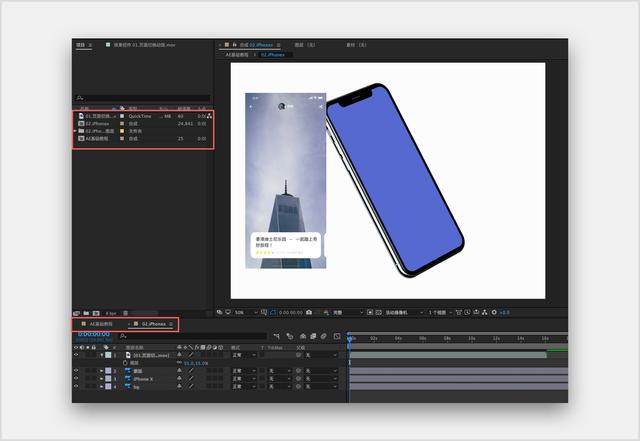
Task: Toggle the mask and shape path visibility icon
Action: coord(273,312)
